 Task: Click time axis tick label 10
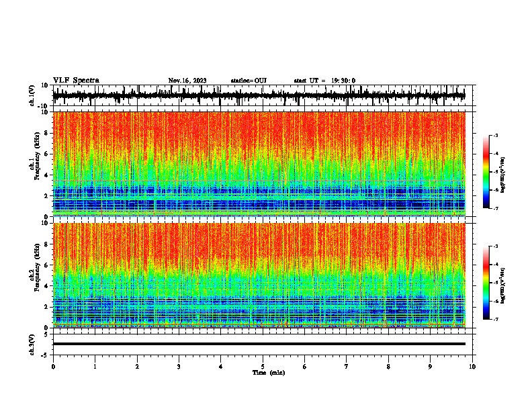coord(472,367)
